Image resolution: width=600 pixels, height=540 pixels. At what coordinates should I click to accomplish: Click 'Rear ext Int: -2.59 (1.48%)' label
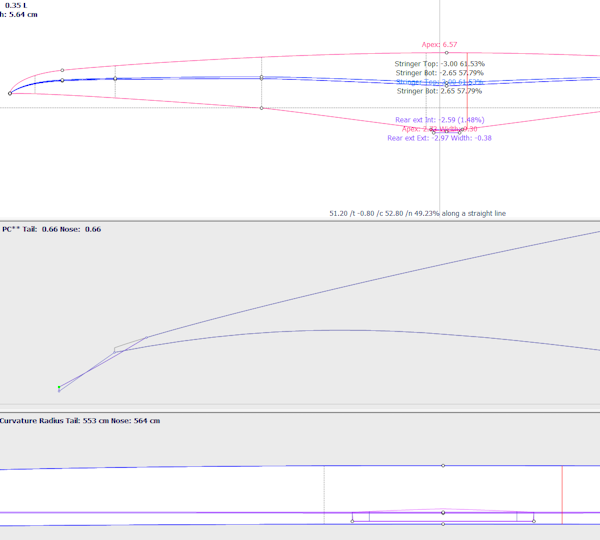[440, 120]
